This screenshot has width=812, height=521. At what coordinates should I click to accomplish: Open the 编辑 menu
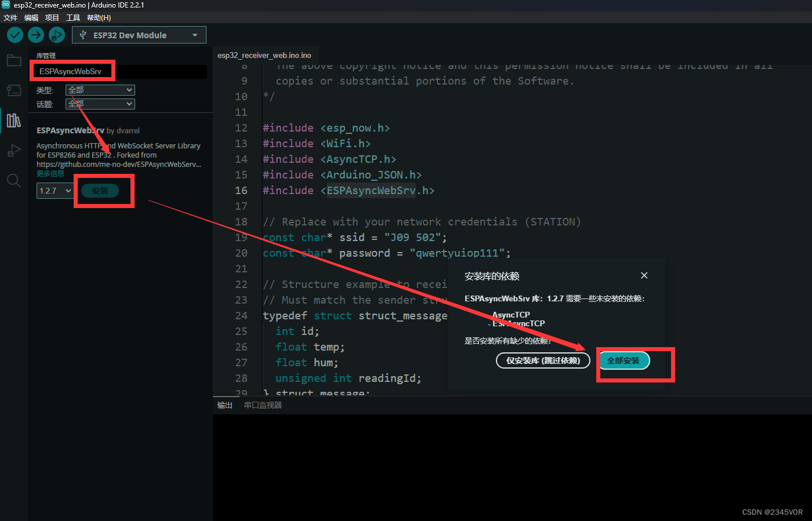click(31, 17)
